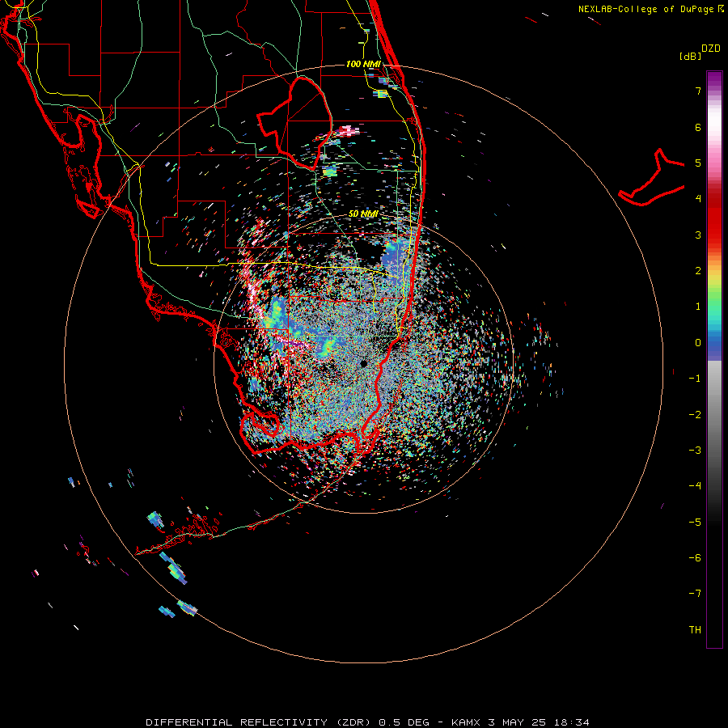Select the -4 tick label on the scale
Viewport: 728px width, 728px height.
click(695, 485)
